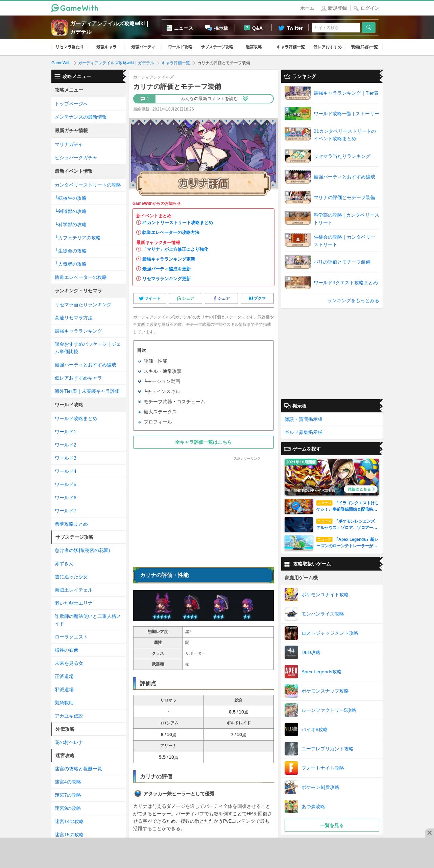Click the comment count badge showing 1
434x868 pixels.
pos(145,99)
